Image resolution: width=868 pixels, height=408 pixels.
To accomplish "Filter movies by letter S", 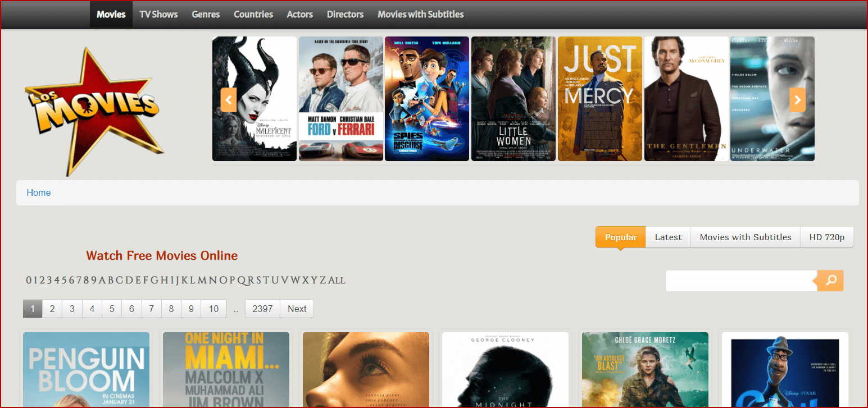I will pos(258,280).
